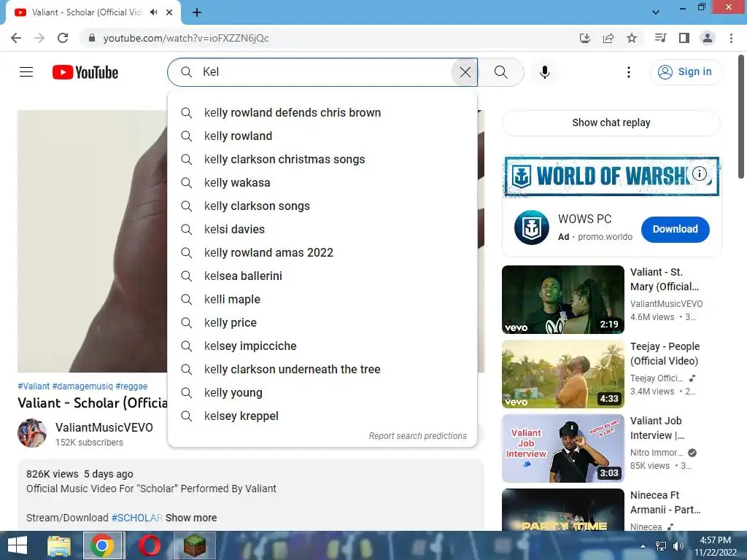
Task: Click the address bar URL
Action: click(186, 38)
